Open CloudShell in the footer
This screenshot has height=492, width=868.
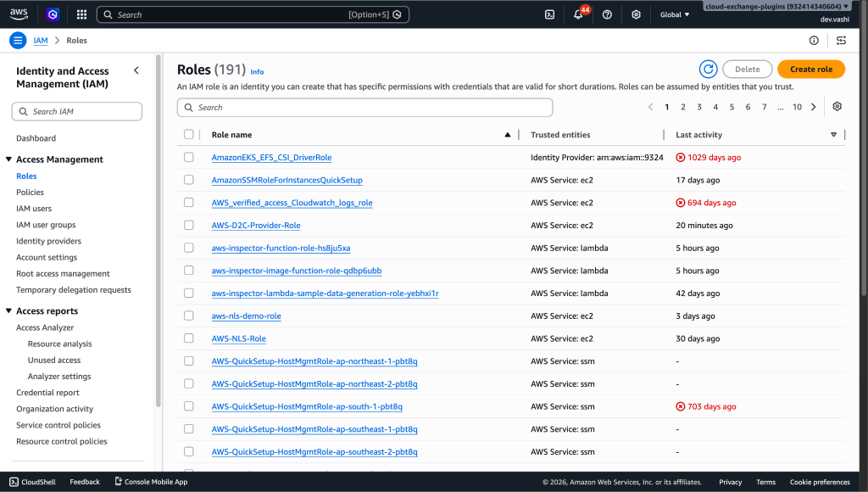pyautogui.click(x=33, y=482)
